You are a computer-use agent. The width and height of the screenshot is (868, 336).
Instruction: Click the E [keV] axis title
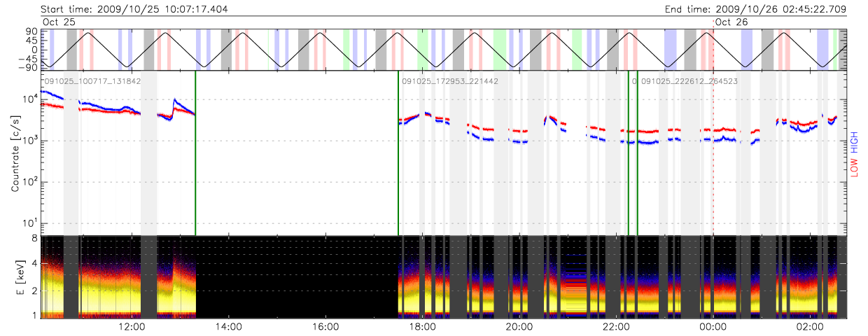15,276
